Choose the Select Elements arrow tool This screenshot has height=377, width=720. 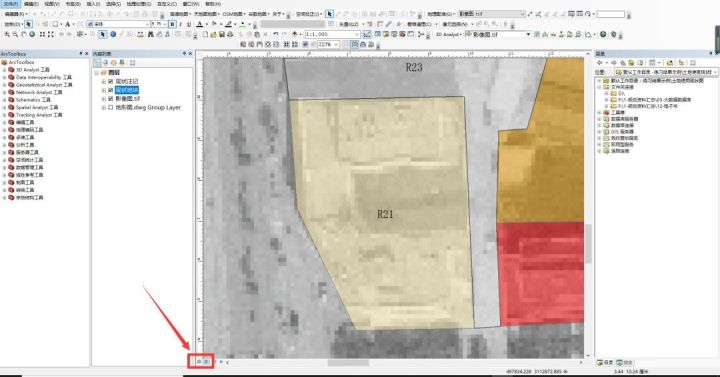pos(102,34)
